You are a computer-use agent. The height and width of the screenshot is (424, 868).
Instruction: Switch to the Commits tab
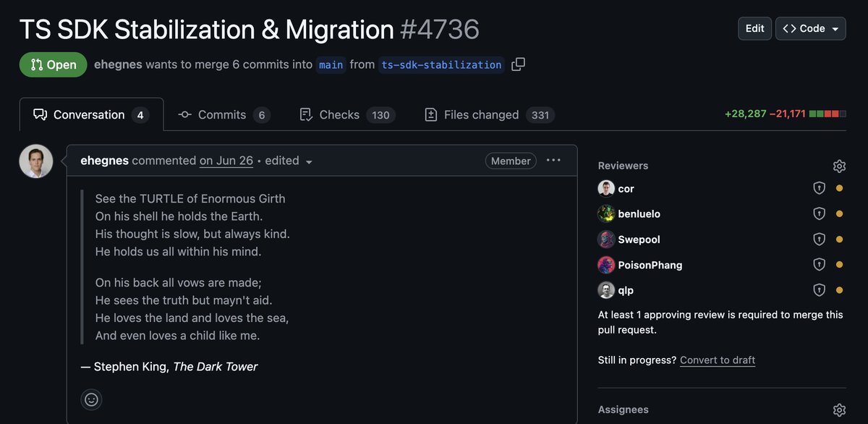coord(224,114)
